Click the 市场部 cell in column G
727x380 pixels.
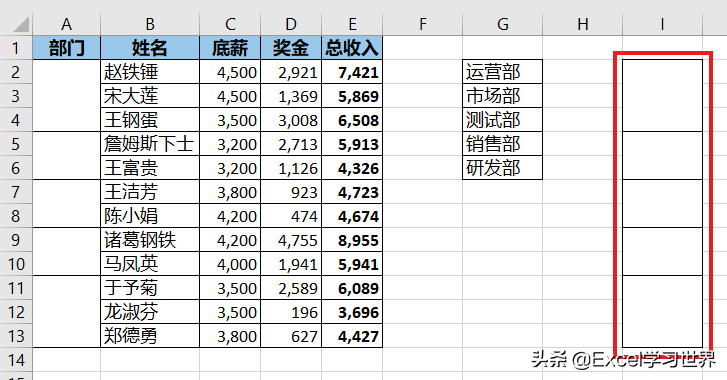tap(503, 96)
